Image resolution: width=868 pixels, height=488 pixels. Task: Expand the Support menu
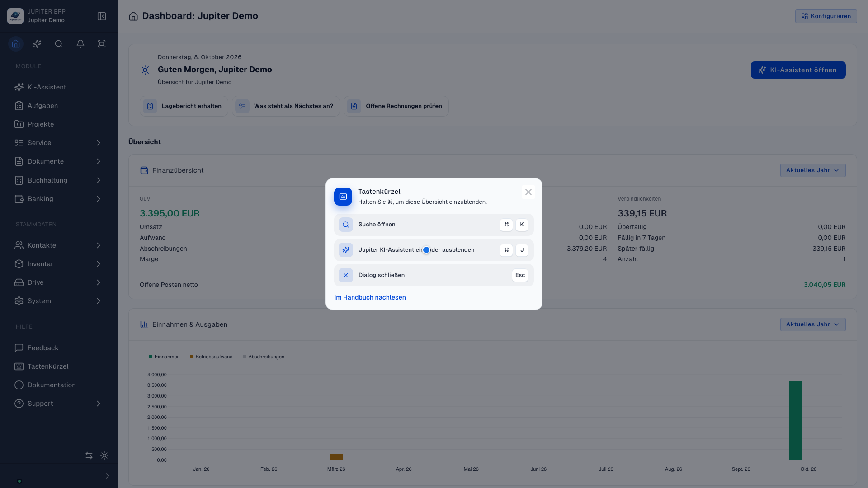[59, 404]
